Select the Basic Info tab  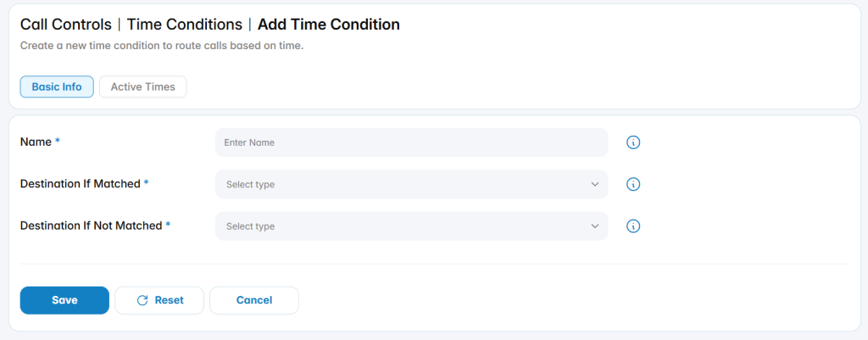click(x=57, y=87)
